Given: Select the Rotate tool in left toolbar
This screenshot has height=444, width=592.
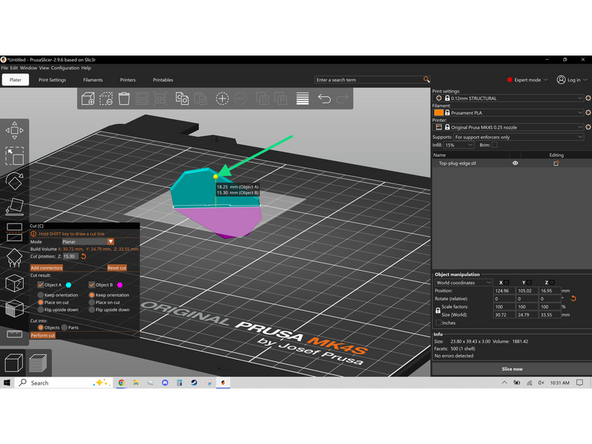Looking at the screenshot, I should (14, 181).
